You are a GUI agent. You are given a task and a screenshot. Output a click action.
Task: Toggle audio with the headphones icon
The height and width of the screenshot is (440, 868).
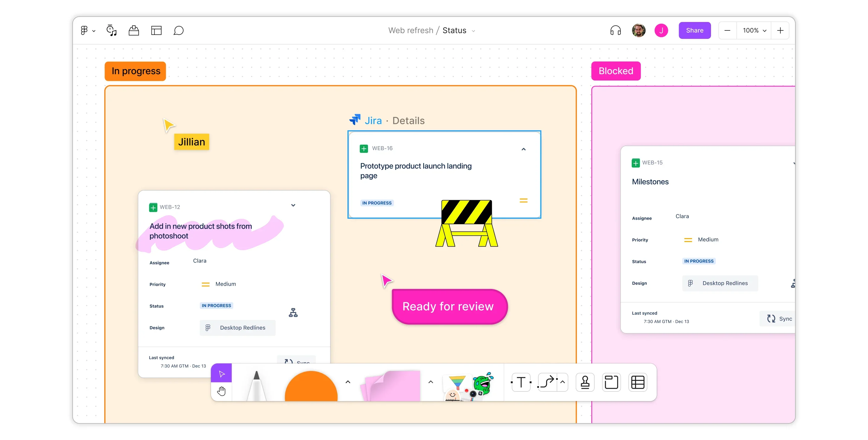[x=616, y=30]
